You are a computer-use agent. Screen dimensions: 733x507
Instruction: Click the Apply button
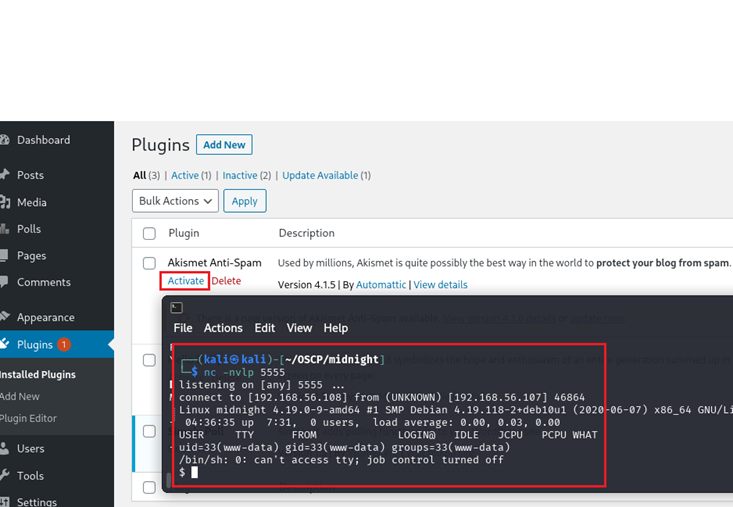tap(244, 201)
